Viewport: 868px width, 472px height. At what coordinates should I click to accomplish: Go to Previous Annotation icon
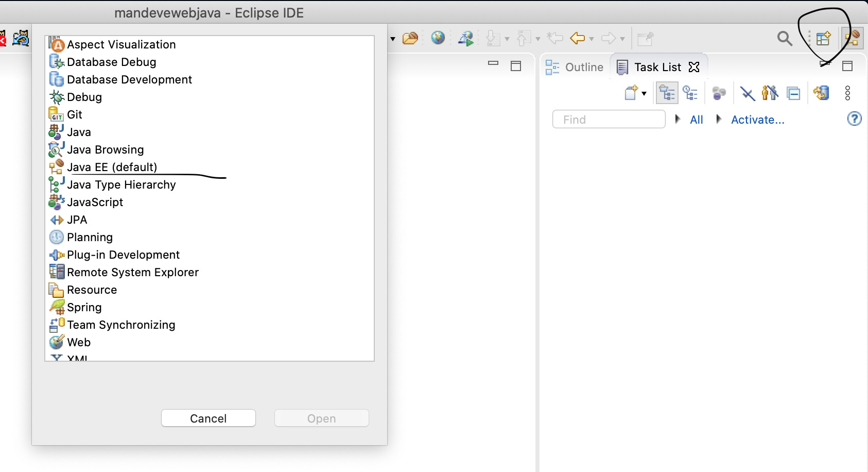(x=524, y=38)
